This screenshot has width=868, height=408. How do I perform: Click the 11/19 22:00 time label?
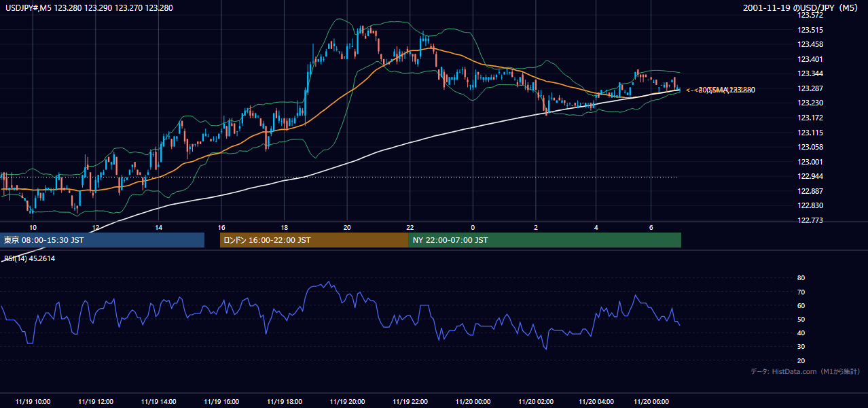[x=410, y=401]
